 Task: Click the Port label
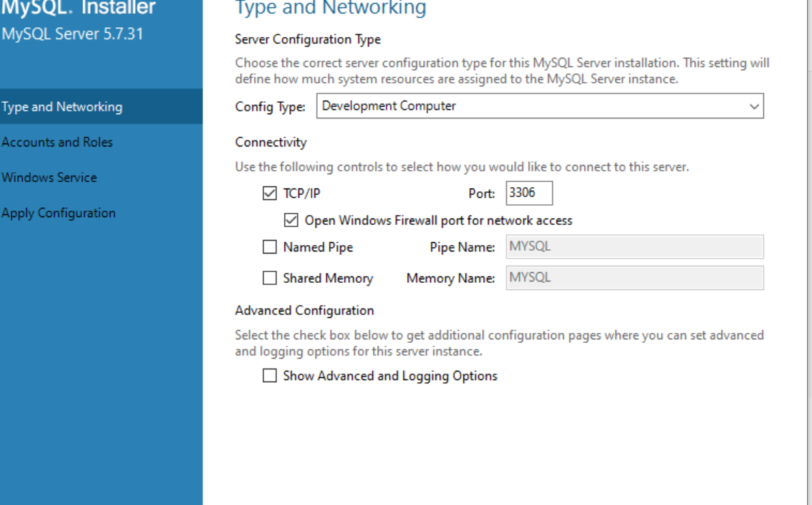(x=481, y=194)
